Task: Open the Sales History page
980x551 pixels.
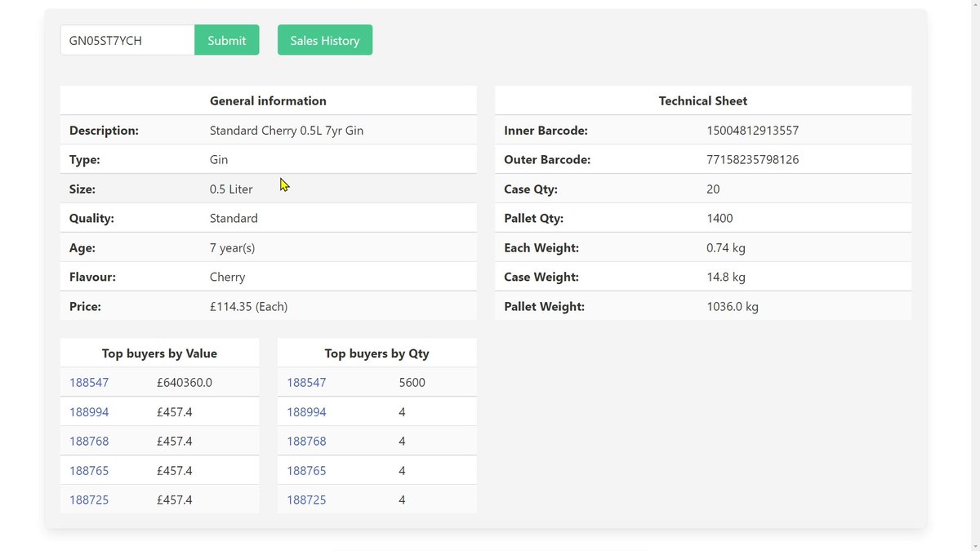Action: pos(325,40)
